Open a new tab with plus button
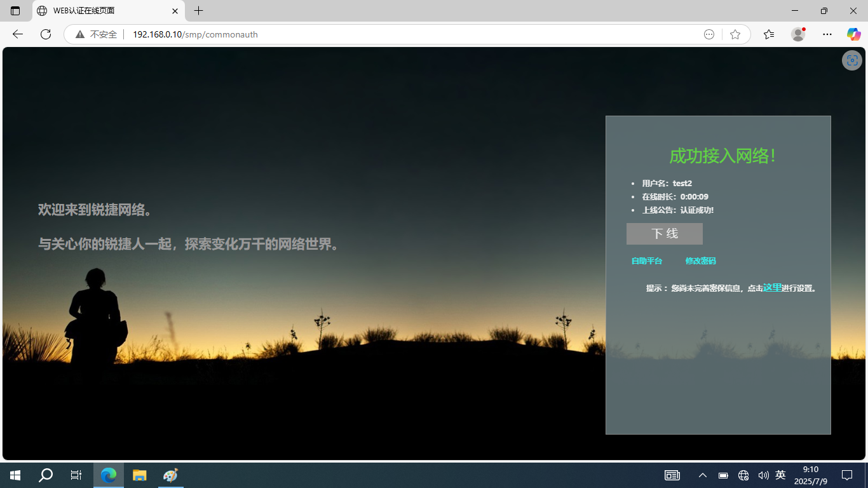Viewport: 868px width, 488px height. [x=199, y=11]
